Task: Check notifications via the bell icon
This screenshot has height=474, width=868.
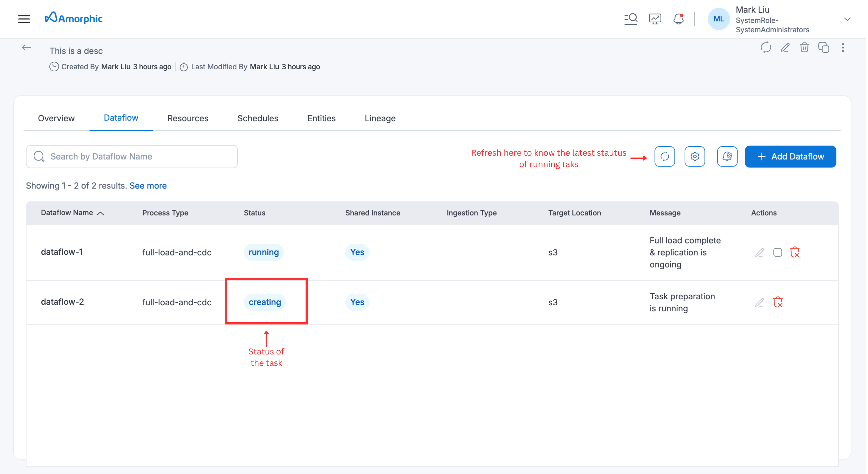Action: click(x=678, y=19)
